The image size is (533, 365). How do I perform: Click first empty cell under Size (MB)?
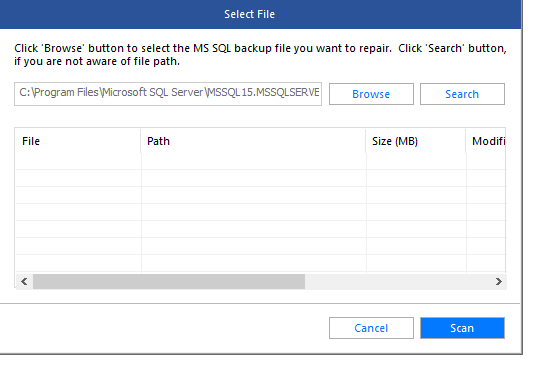(x=416, y=161)
